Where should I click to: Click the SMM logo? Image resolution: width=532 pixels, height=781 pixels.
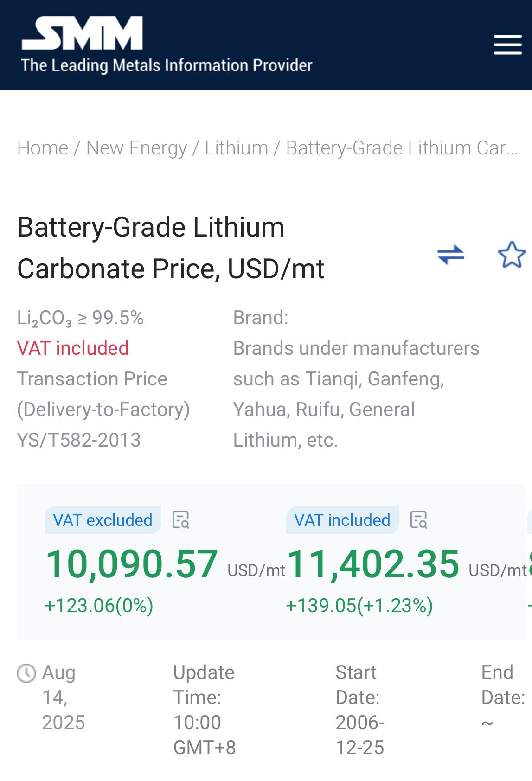click(x=83, y=33)
